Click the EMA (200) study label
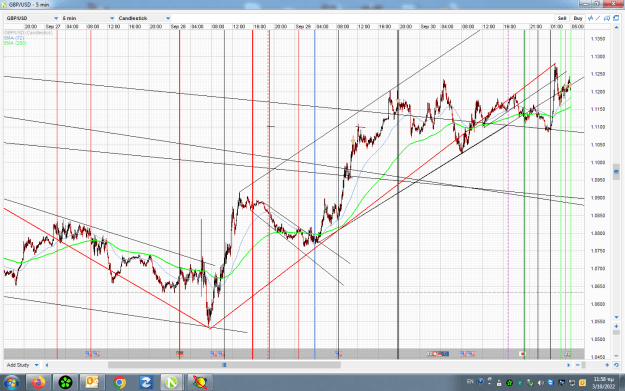625x391 pixels. tap(16, 43)
